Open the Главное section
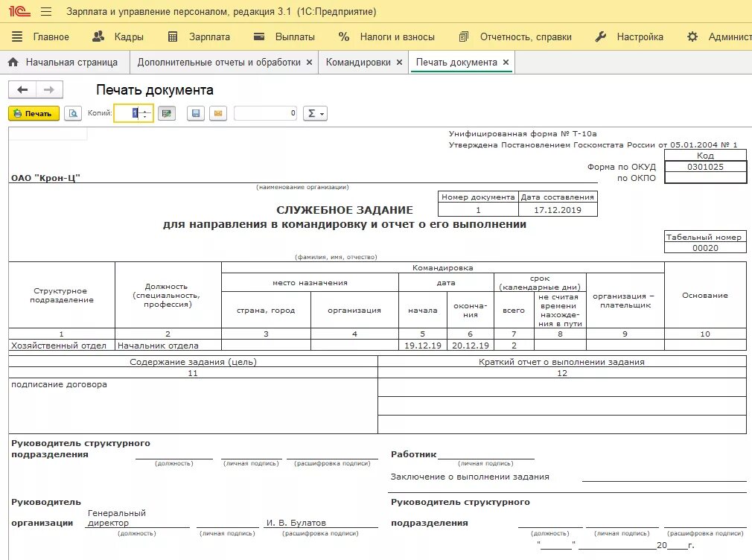This screenshot has height=560, width=752. (40, 36)
